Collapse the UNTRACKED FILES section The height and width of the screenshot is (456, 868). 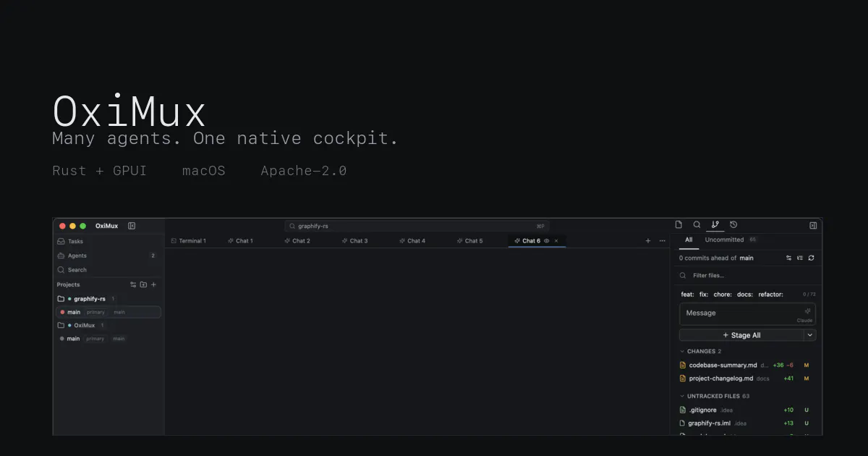coord(715,396)
